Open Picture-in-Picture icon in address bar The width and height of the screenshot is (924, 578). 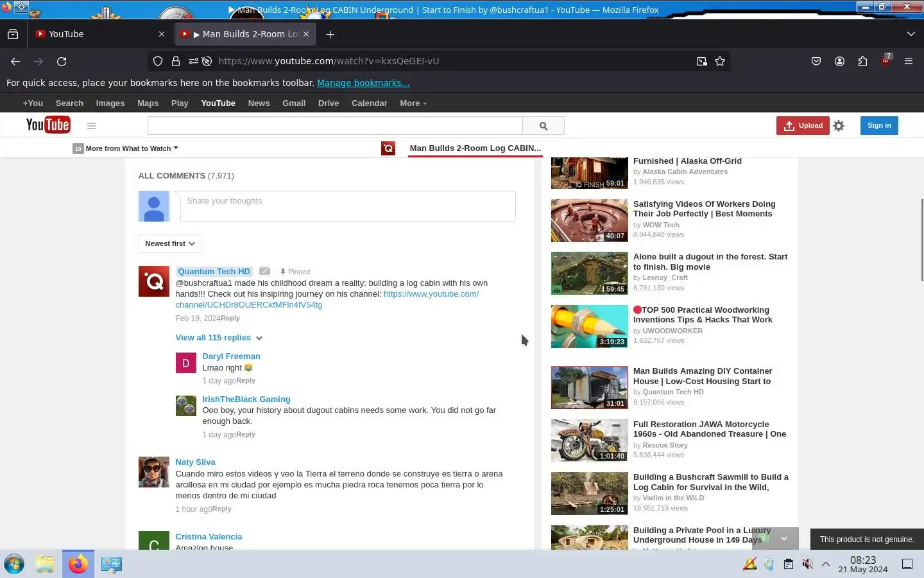click(x=702, y=61)
